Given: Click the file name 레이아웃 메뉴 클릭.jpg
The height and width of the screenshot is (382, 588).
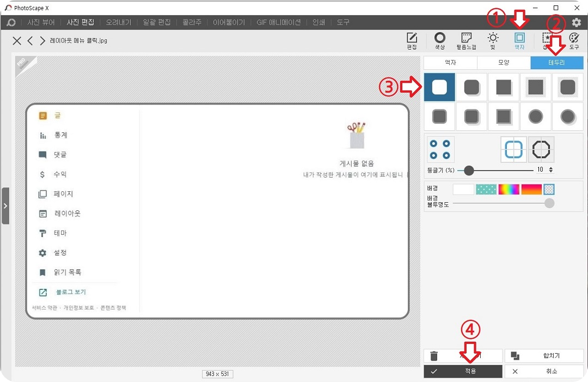Looking at the screenshot, I should (x=78, y=40).
